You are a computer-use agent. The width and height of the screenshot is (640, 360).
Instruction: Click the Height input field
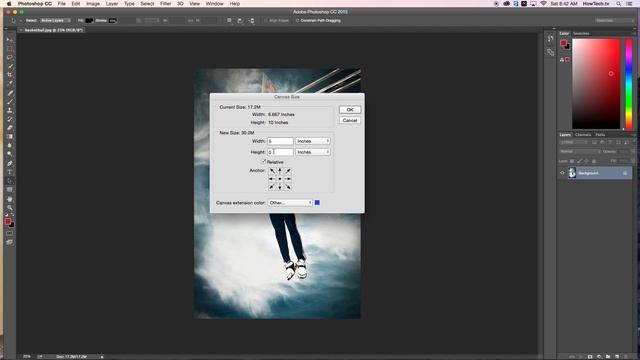(x=280, y=152)
